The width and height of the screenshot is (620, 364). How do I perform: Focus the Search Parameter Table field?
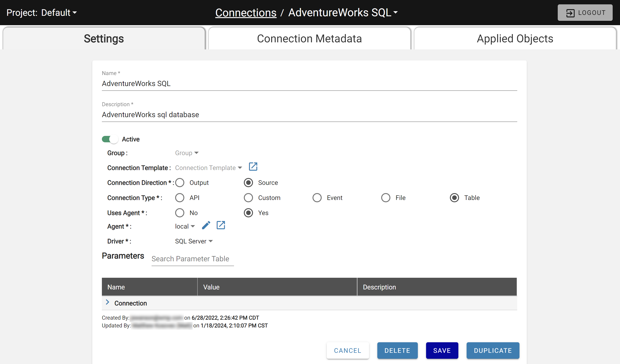pyautogui.click(x=192, y=259)
